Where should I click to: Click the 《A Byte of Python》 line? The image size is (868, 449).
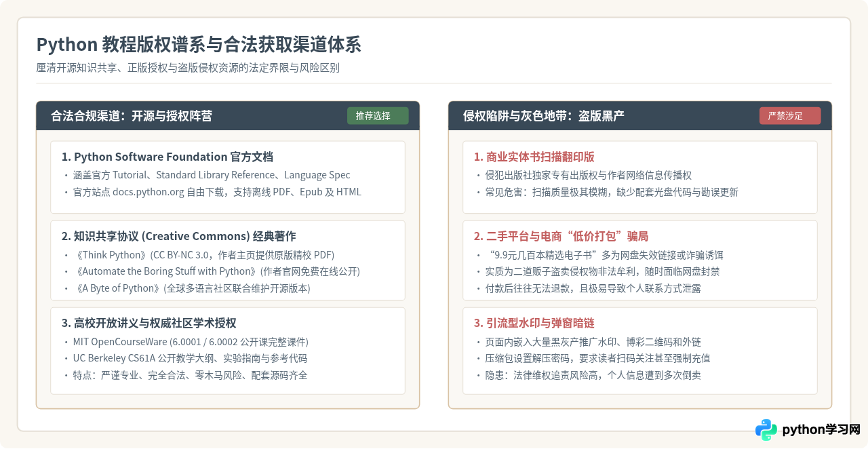pyautogui.click(x=192, y=288)
